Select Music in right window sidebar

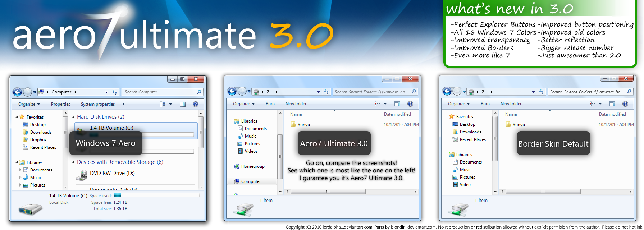pyautogui.click(x=462, y=170)
